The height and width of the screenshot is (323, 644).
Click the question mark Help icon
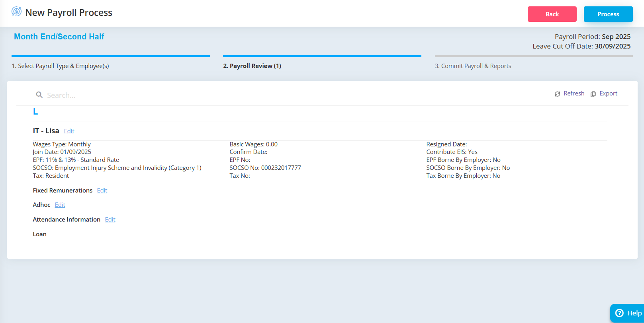(619, 313)
